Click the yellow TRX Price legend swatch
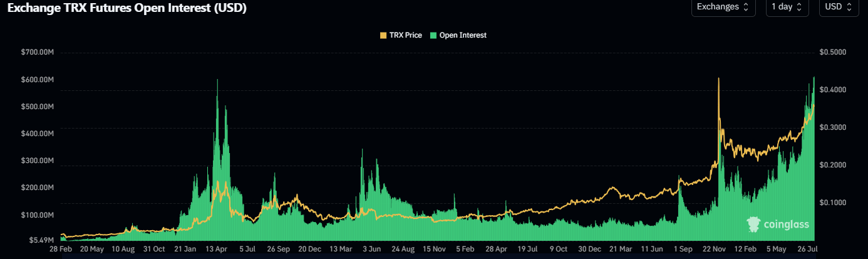This screenshot has width=868, height=259. 383,35
